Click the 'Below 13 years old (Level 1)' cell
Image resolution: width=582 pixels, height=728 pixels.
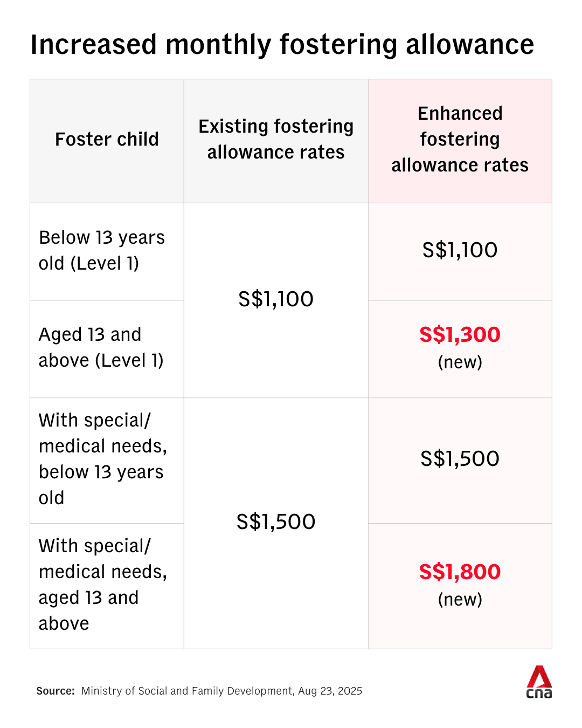tap(102, 250)
